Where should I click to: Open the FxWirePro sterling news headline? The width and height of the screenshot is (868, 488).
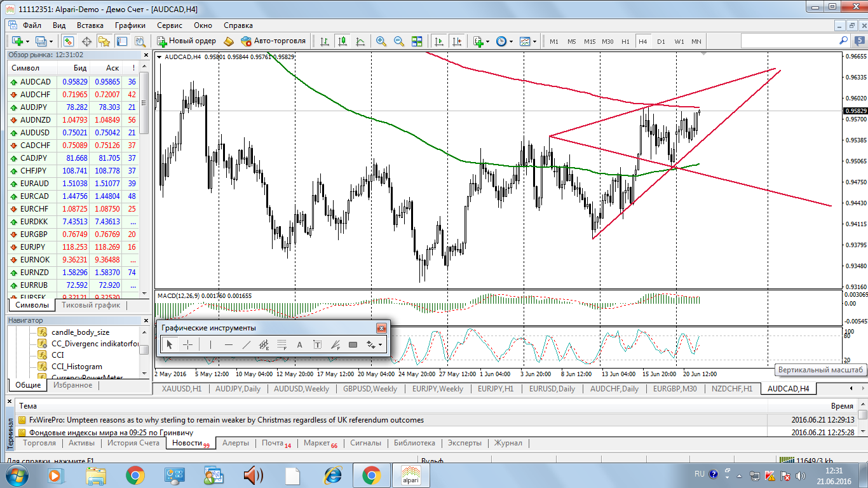tap(226, 420)
